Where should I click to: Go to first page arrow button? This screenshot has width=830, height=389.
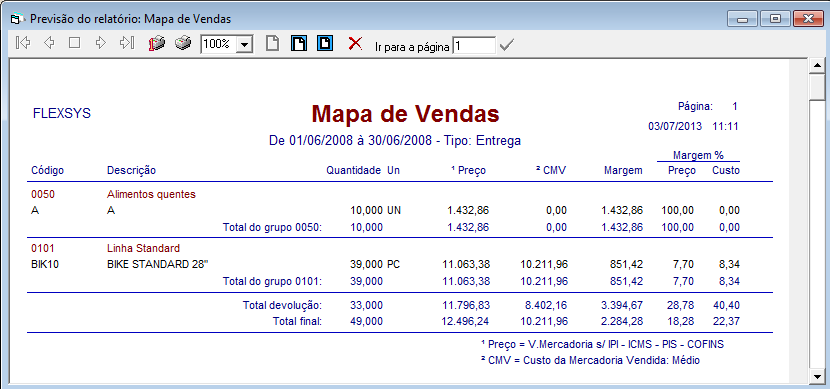click(x=23, y=43)
